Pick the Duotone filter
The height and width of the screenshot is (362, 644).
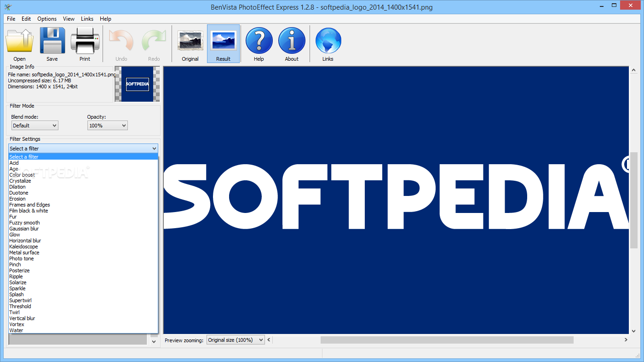(x=83, y=193)
